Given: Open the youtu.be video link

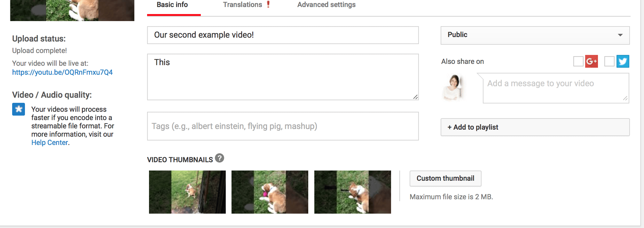Looking at the screenshot, I should point(62,72).
